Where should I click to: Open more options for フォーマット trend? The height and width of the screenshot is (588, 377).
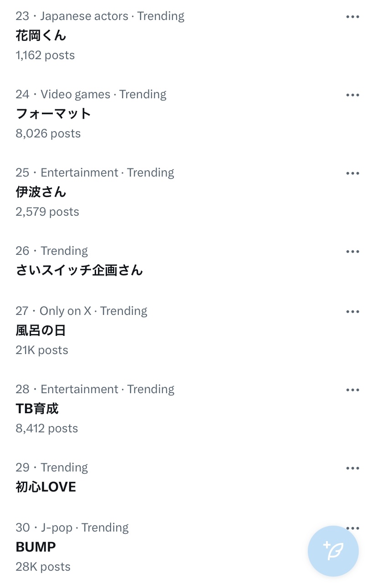[x=353, y=95]
